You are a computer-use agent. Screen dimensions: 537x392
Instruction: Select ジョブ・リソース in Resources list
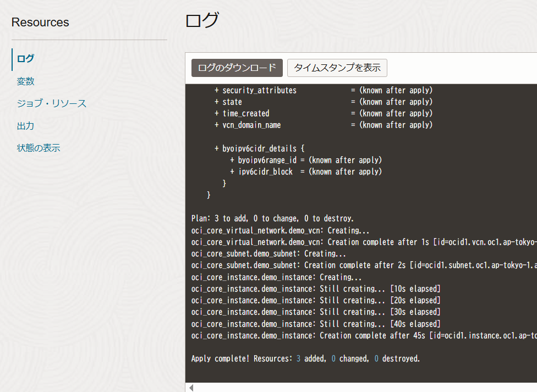tap(51, 103)
